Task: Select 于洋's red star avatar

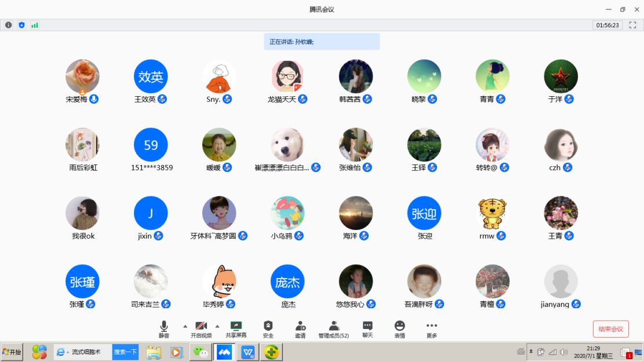Action: 561,76
